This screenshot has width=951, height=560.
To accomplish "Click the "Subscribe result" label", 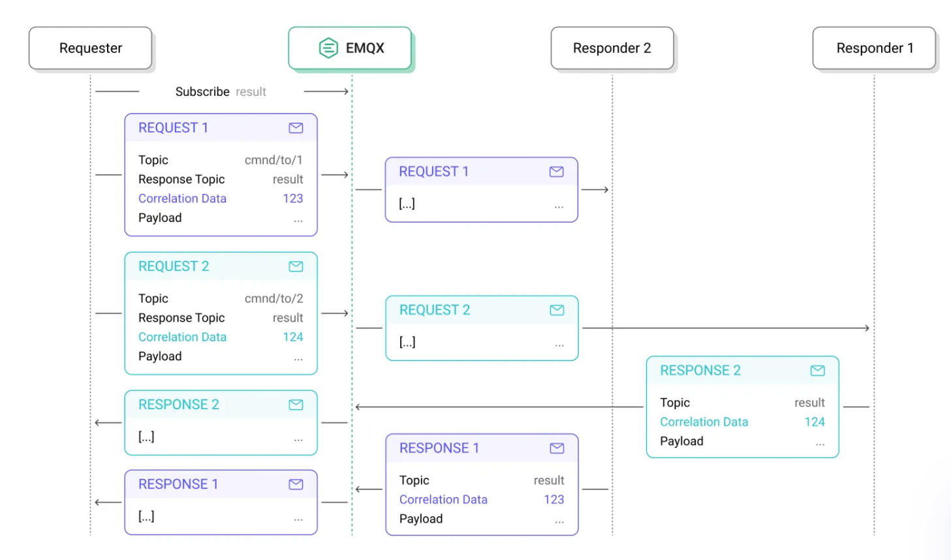I will click(x=221, y=92).
